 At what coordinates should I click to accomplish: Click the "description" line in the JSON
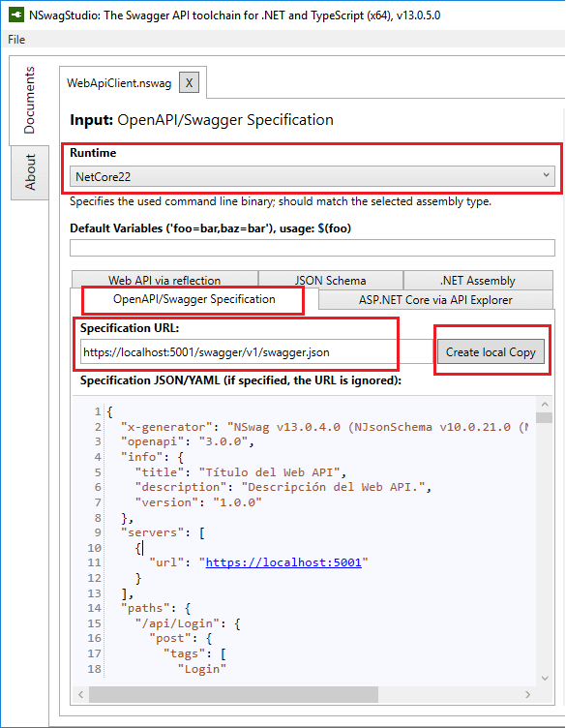(x=283, y=487)
